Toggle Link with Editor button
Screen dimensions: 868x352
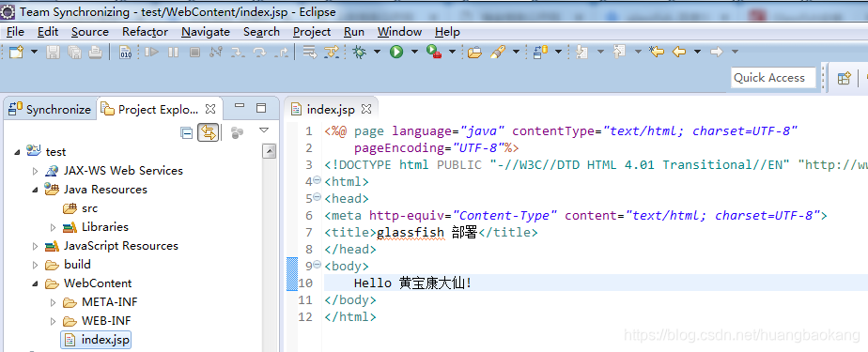[x=209, y=132]
